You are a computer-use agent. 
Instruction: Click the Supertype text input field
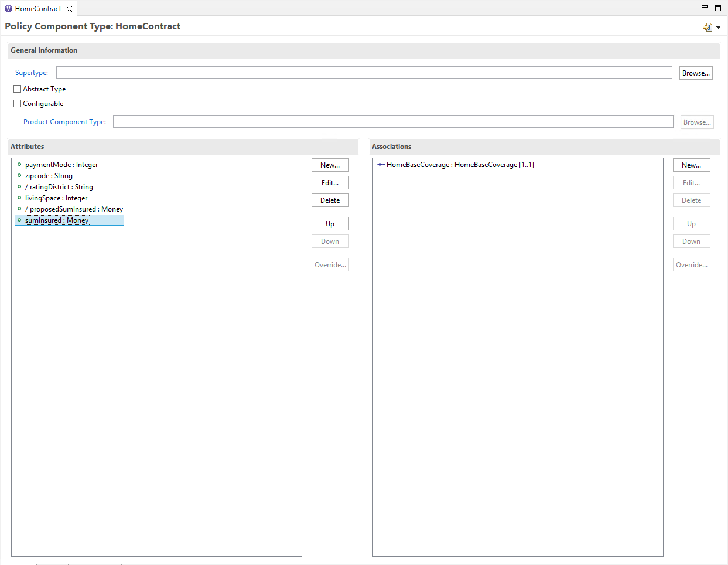pyautogui.click(x=363, y=73)
